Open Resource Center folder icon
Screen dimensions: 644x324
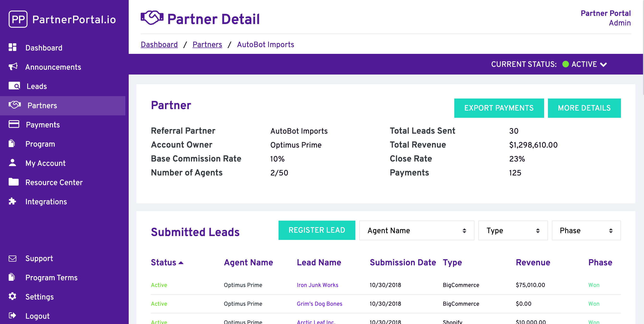point(14,182)
